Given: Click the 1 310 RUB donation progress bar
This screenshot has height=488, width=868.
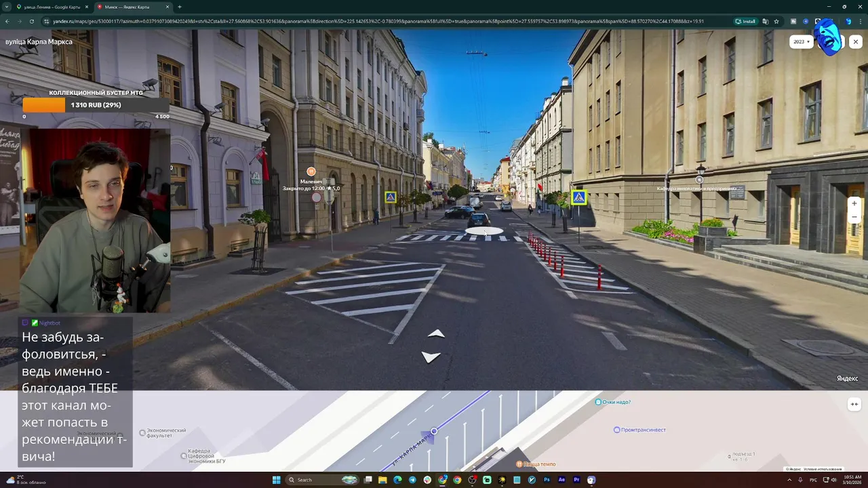Looking at the screenshot, I should [96, 105].
